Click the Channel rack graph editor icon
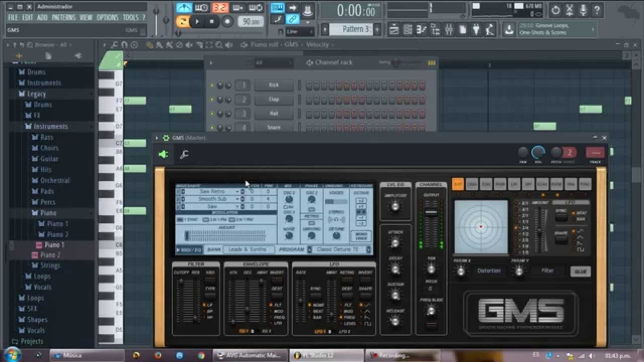The height and width of the screenshot is (362, 644). pyautogui.click(x=431, y=63)
